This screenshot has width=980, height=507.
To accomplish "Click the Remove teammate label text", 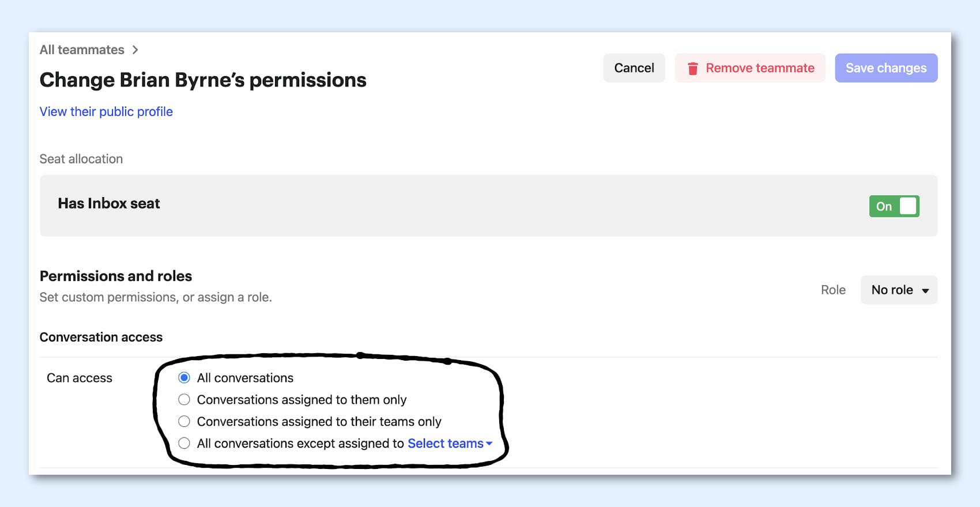I will click(760, 68).
